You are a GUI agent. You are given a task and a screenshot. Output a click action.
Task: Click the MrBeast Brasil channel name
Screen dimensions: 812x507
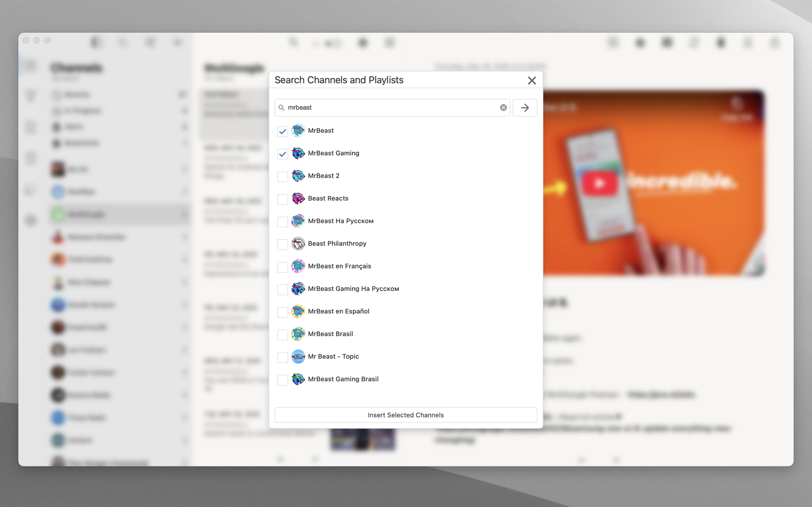click(x=330, y=334)
